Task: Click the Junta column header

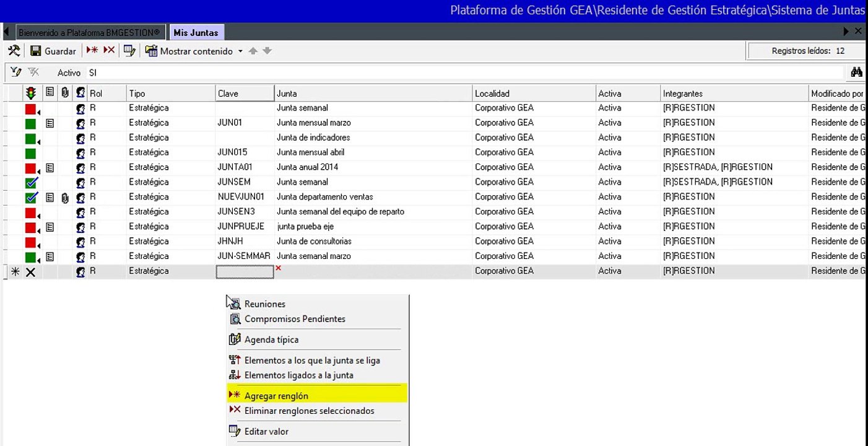Action: [x=373, y=94]
